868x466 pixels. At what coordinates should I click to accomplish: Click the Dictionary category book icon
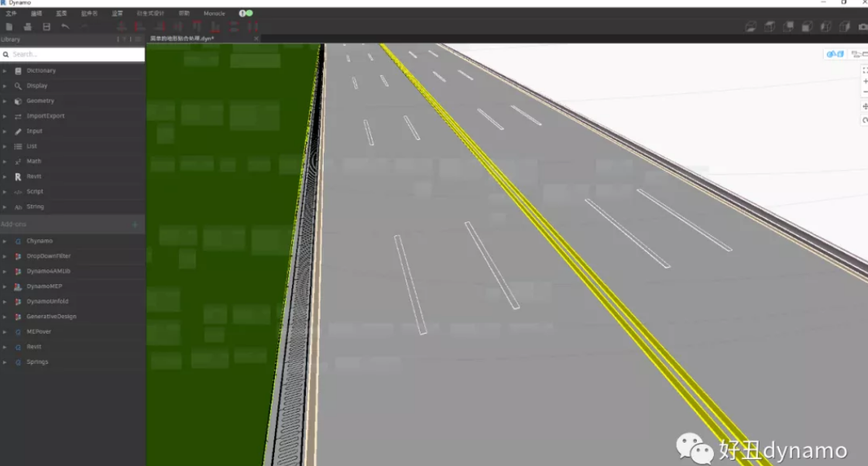coord(18,71)
